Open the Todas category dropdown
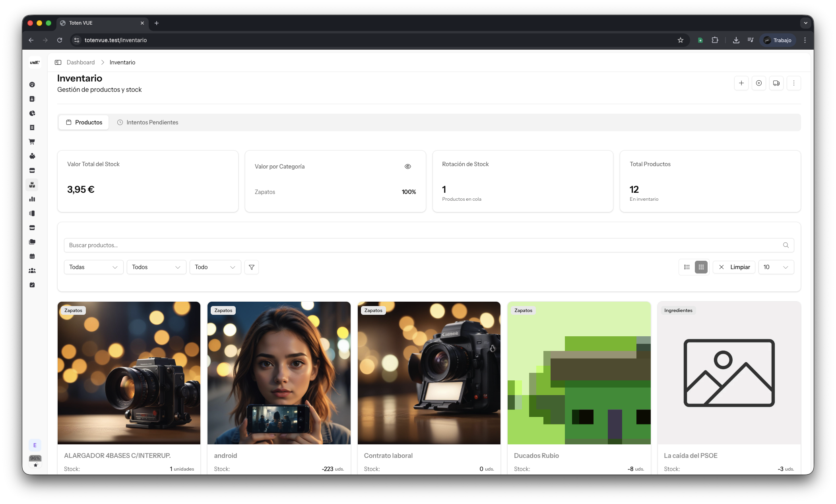The width and height of the screenshot is (836, 504). 94,267
